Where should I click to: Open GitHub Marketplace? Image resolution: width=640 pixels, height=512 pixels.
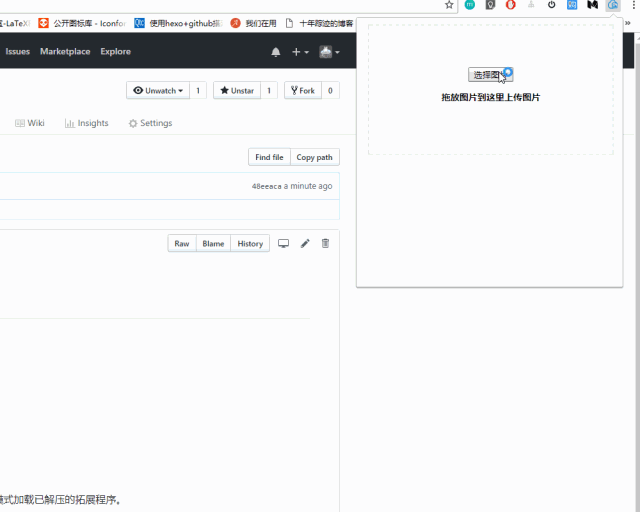coord(65,51)
